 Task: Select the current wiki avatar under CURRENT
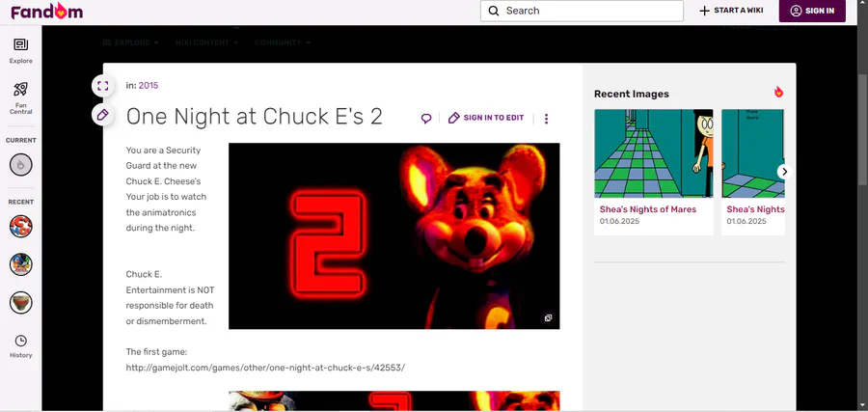pyautogui.click(x=21, y=165)
